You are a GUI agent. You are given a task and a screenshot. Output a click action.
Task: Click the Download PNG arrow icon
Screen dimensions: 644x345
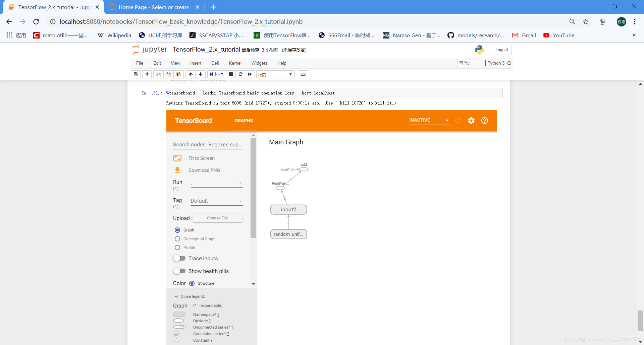tap(177, 170)
